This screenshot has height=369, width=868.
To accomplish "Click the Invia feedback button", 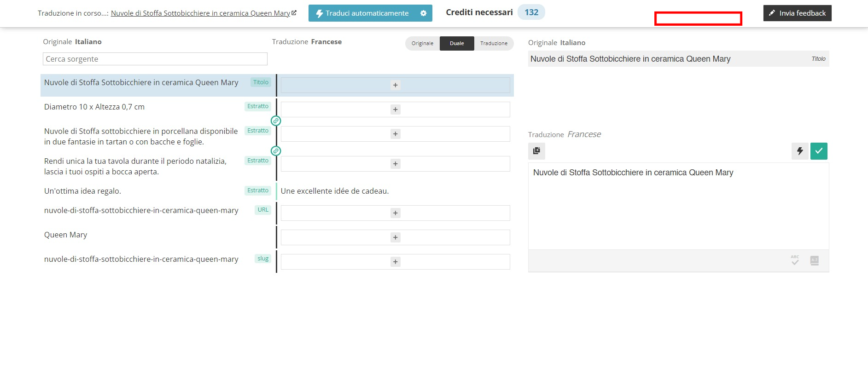I will coord(798,13).
